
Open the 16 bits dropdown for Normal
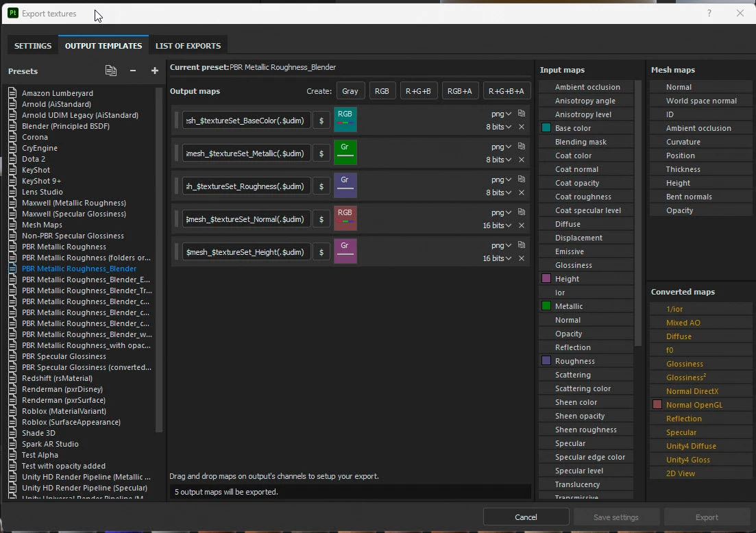pos(497,225)
